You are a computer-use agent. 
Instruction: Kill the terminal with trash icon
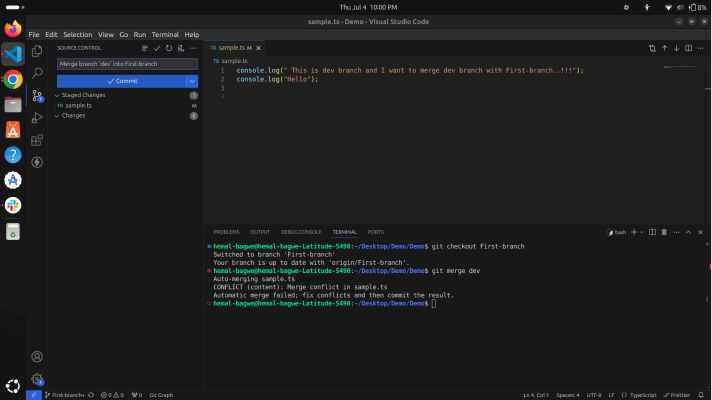[664, 232]
